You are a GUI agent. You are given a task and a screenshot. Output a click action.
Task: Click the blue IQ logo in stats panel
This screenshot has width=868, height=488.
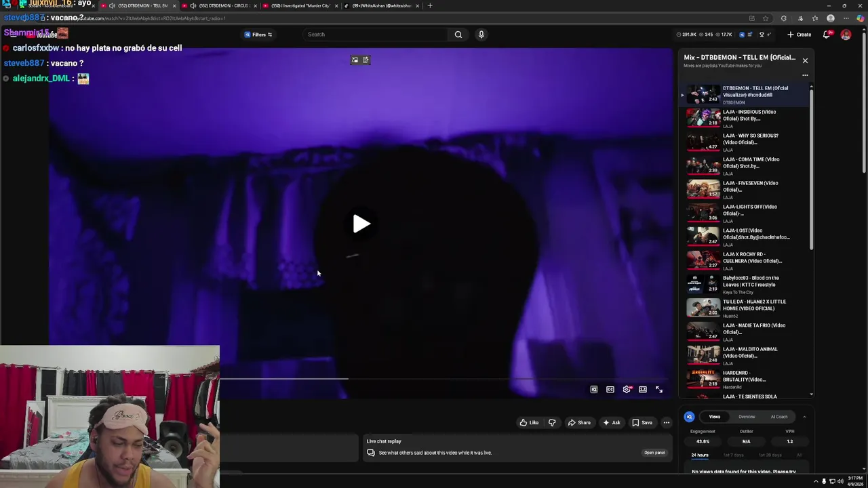tap(689, 417)
